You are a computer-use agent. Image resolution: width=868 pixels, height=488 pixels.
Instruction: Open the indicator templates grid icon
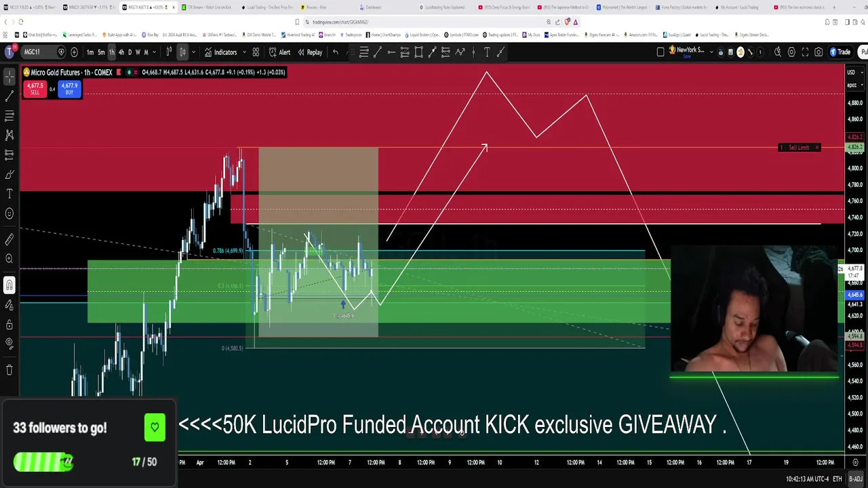pos(256,52)
